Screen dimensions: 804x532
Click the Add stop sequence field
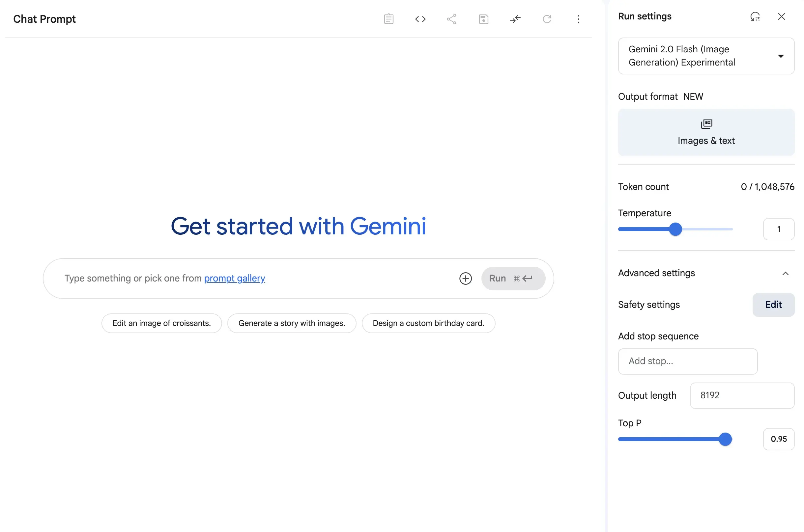688,361
